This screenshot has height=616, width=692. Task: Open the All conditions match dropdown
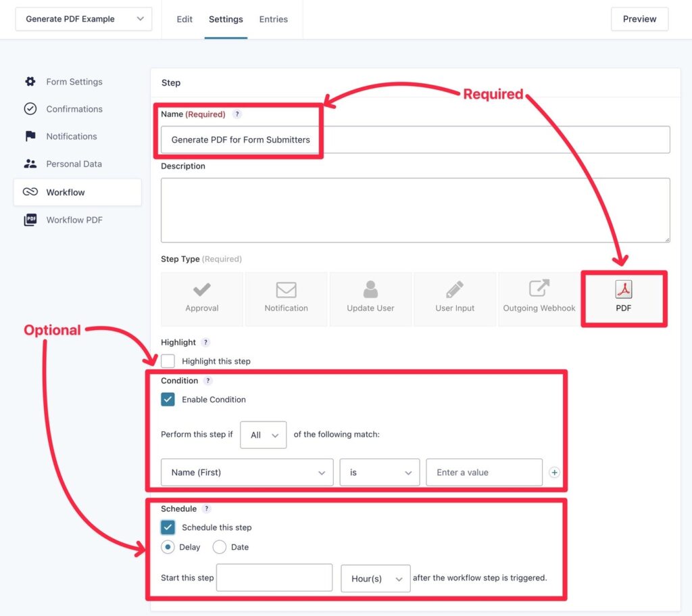(263, 435)
